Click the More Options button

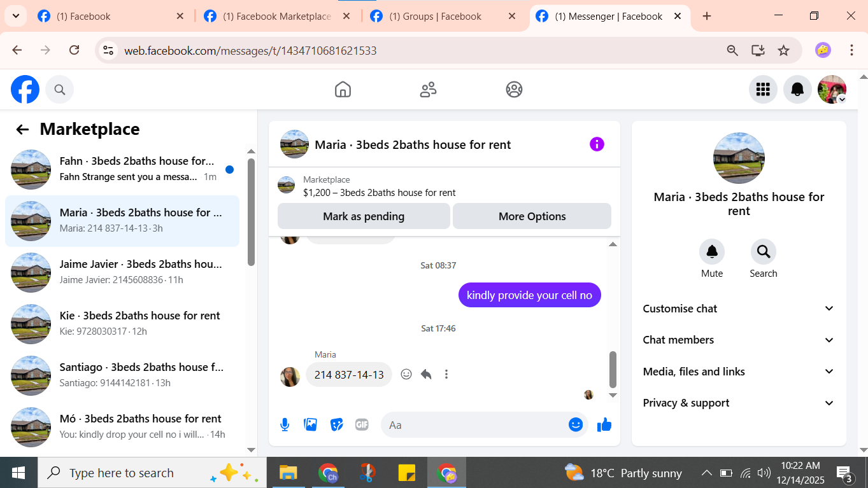532,216
